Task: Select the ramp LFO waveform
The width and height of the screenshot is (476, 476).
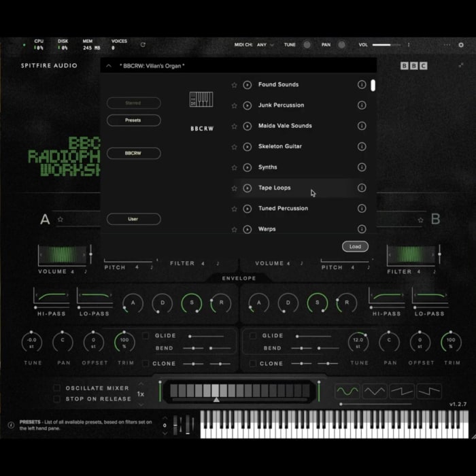Action: click(402, 391)
